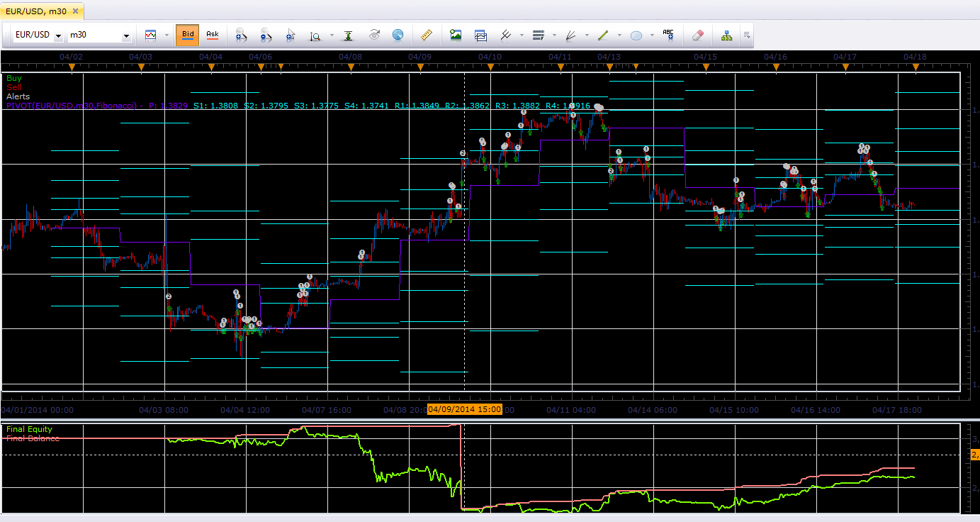
Task: Click the Sell legend label
Action: pos(14,87)
